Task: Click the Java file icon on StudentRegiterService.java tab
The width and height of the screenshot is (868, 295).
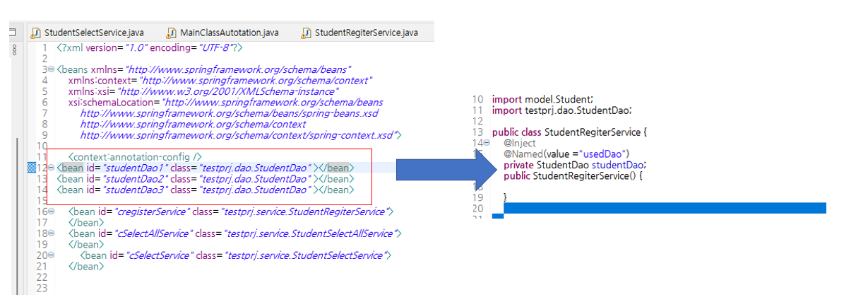Action: tap(306, 33)
